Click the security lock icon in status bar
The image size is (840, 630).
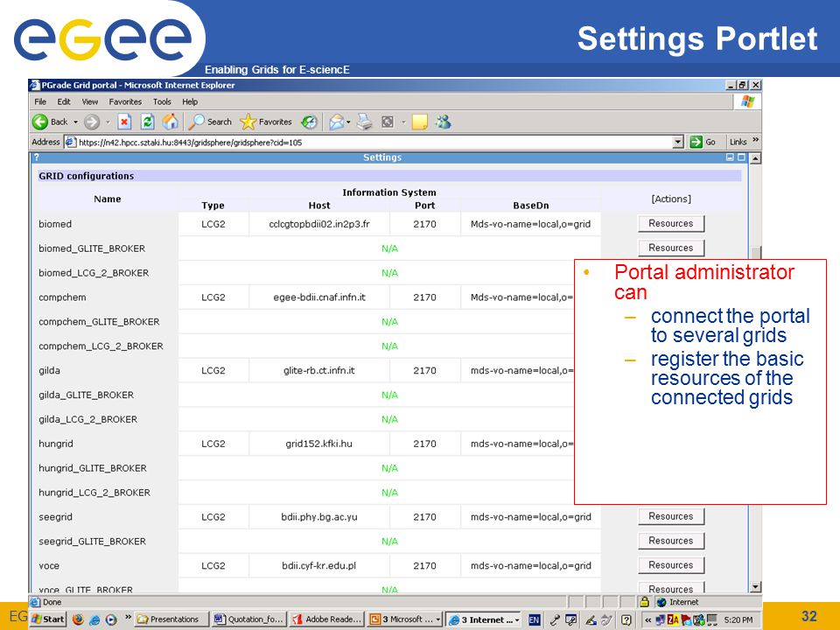click(x=645, y=602)
